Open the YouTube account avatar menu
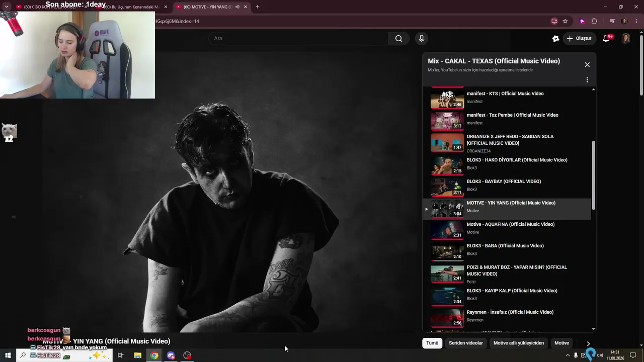Screen dimensions: 644x362 click(x=626, y=39)
